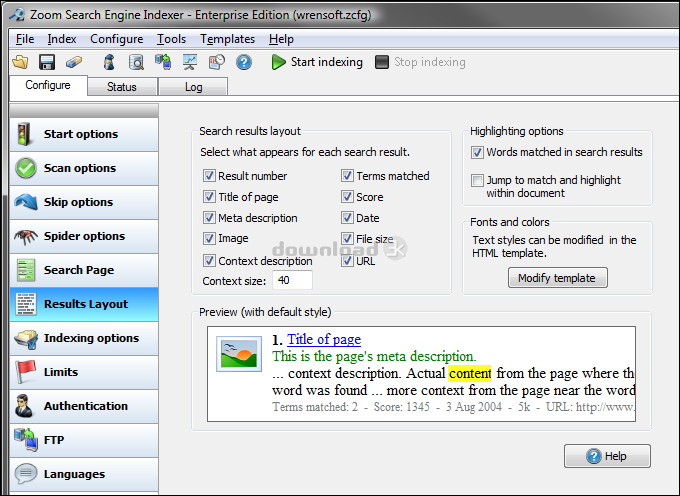Click Start indexing green play button
The height and width of the screenshot is (496, 680).
317,62
